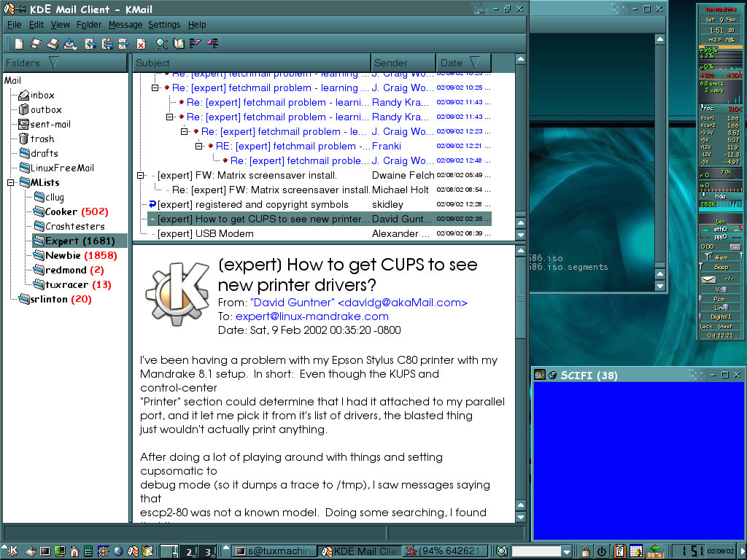Click the Save message floppy icon
This screenshot has width=747, height=560.
click(36, 44)
